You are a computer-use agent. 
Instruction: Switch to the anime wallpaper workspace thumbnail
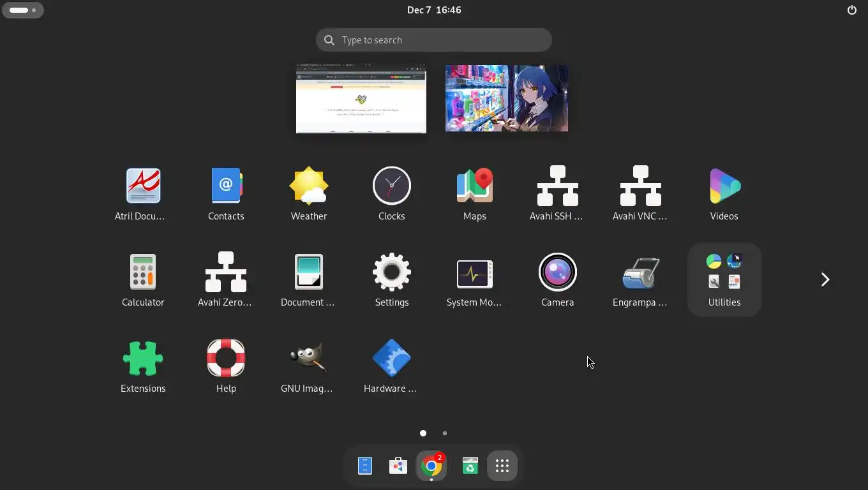[x=507, y=98]
